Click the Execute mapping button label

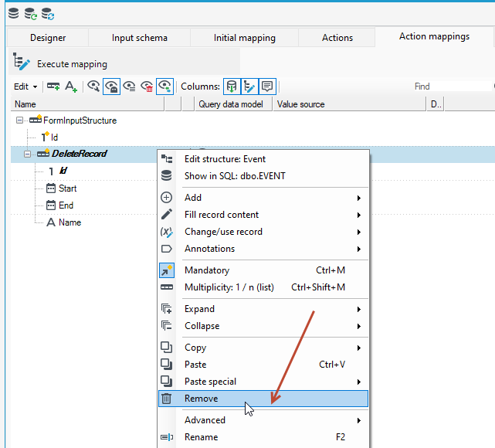(72, 64)
